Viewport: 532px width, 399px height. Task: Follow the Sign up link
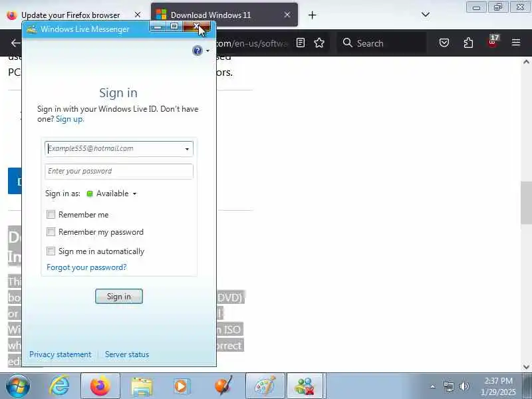point(70,119)
